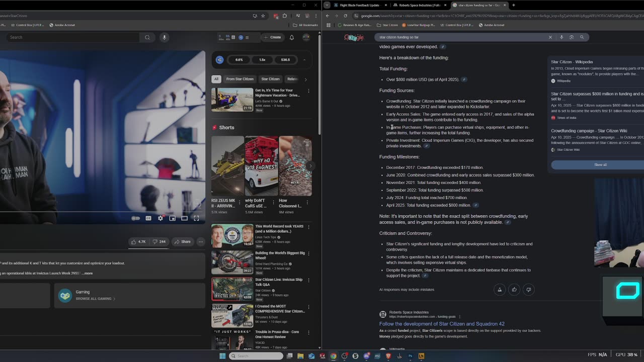
Task: Close star citizen funding Google tab
Action: click(x=505, y=5)
